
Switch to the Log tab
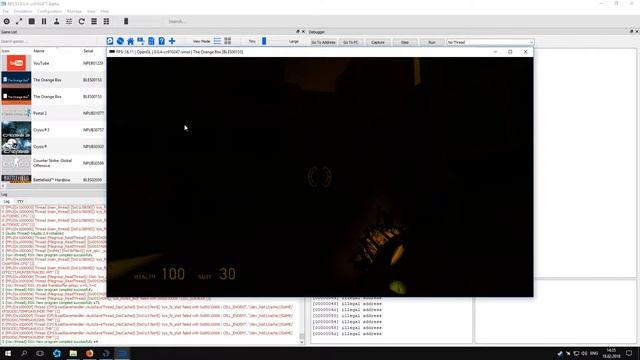tap(7, 202)
